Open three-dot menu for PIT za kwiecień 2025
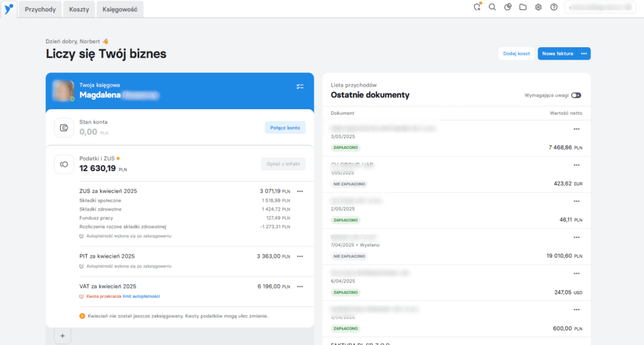This screenshot has height=345, width=644. 300,256
